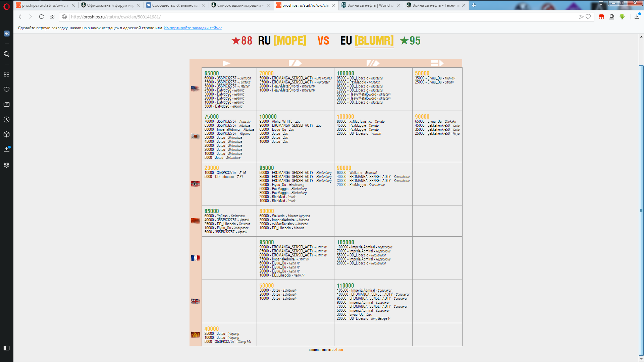The height and width of the screenshot is (362, 644).
Task: Switch to Список администрации tab
Action: pyautogui.click(x=240, y=5)
